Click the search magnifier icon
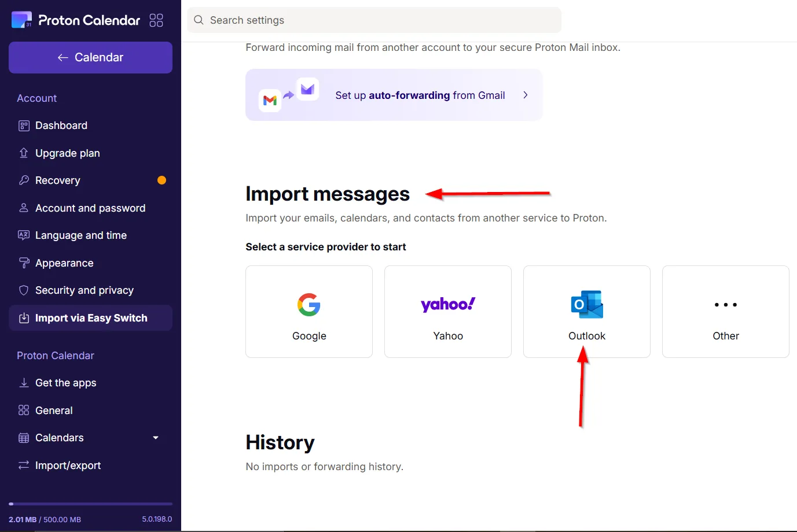 pos(198,20)
